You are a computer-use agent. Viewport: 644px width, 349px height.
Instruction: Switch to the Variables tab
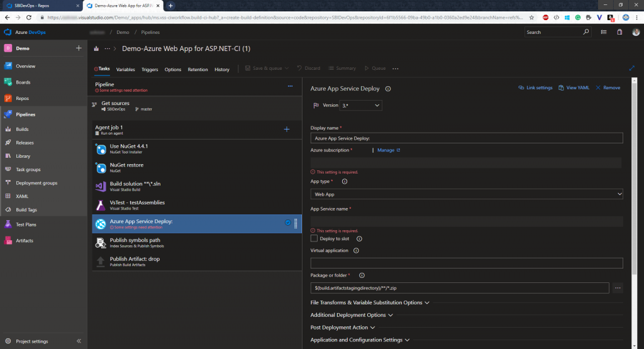[125, 69]
